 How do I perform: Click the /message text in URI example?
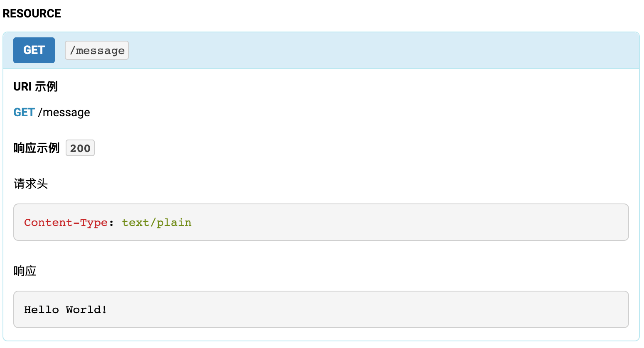64,113
